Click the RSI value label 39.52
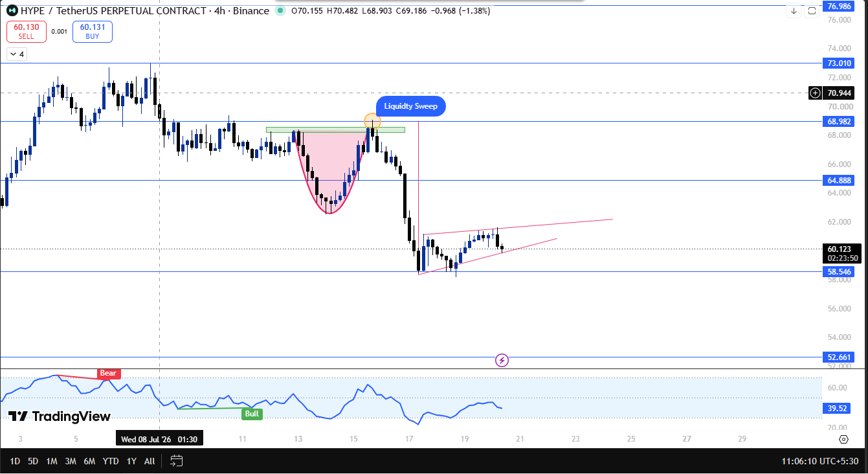The image size is (868, 474). coord(838,408)
